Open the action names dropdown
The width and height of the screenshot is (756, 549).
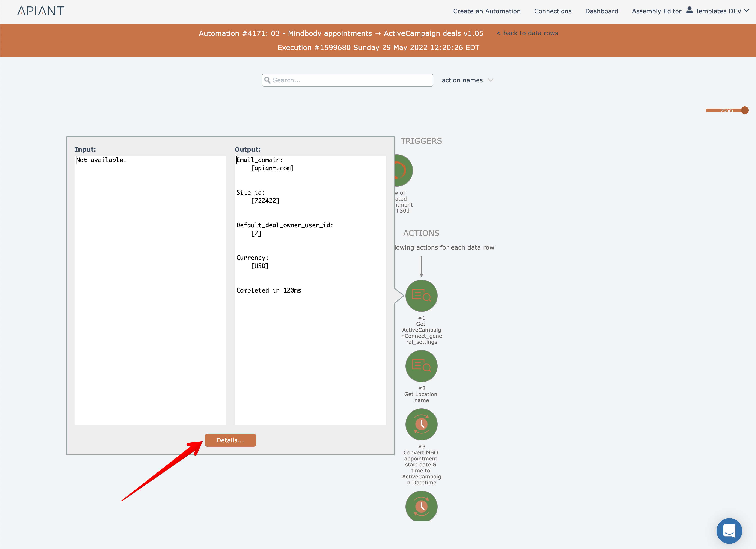click(x=462, y=80)
